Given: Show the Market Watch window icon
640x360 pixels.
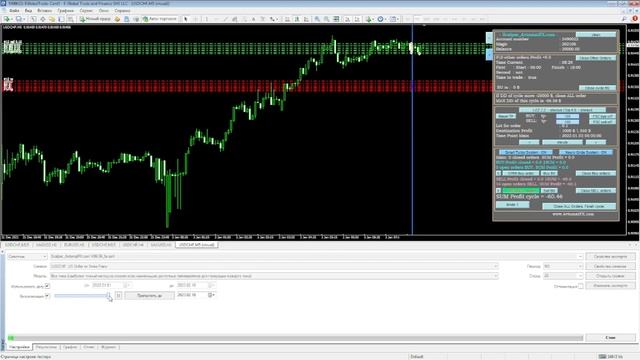Looking at the screenshot, I should click(33, 19).
